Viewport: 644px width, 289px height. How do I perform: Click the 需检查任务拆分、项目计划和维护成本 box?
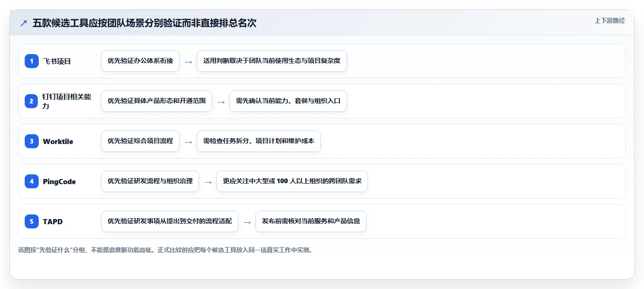coord(259,141)
